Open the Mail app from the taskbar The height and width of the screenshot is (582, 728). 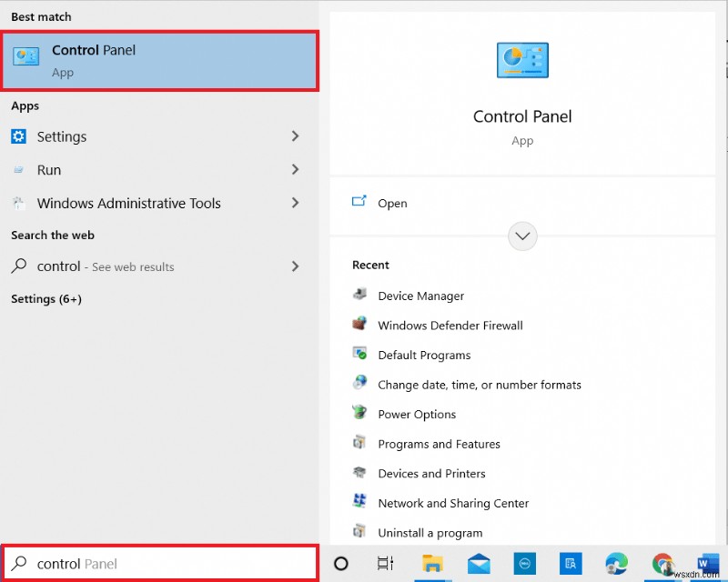479,564
